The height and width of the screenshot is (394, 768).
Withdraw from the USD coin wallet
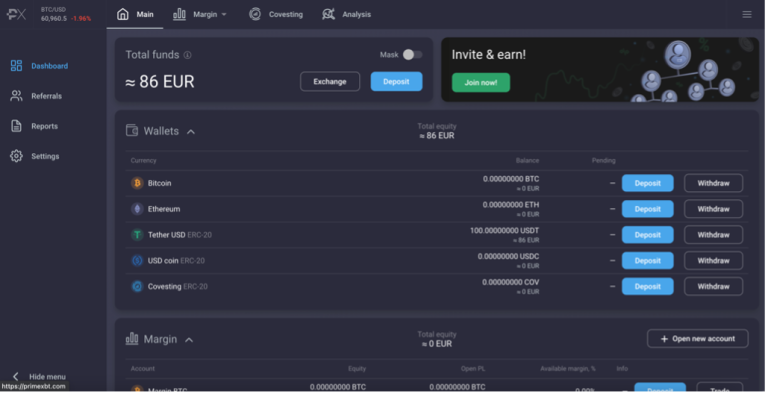click(715, 261)
